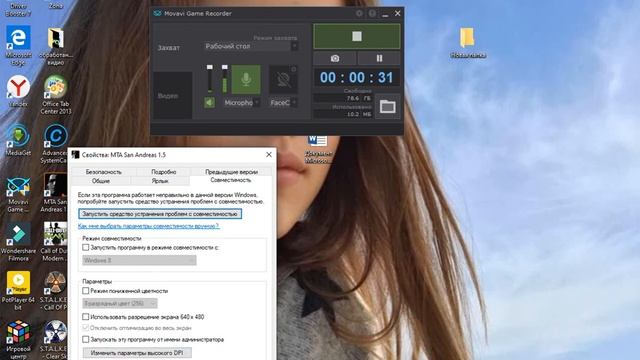Select Movavi Game desktop shortcut
Image resolution: width=640 pixels, height=360 pixels.
18,194
